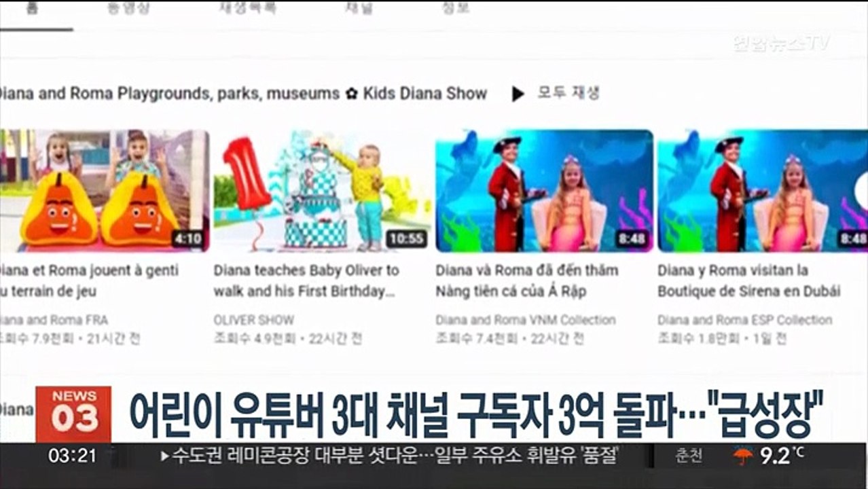Click the 8:48 badge on Vietnamese video

point(632,239)
